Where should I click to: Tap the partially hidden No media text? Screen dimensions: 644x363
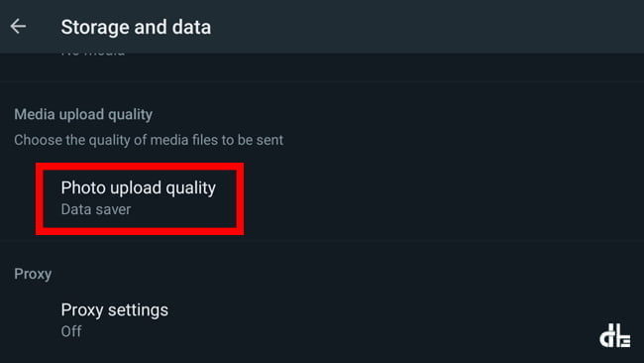(x=93, y=55)
